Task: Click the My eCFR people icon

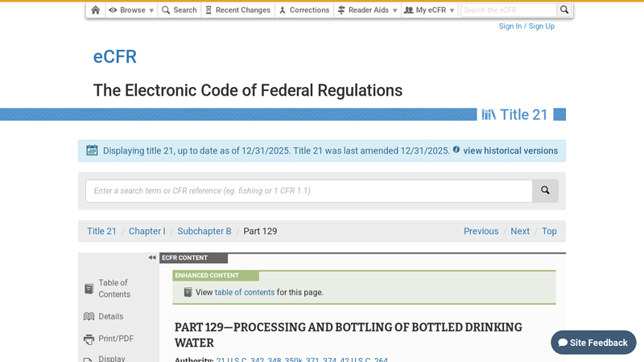Action: tap(409, 10)
